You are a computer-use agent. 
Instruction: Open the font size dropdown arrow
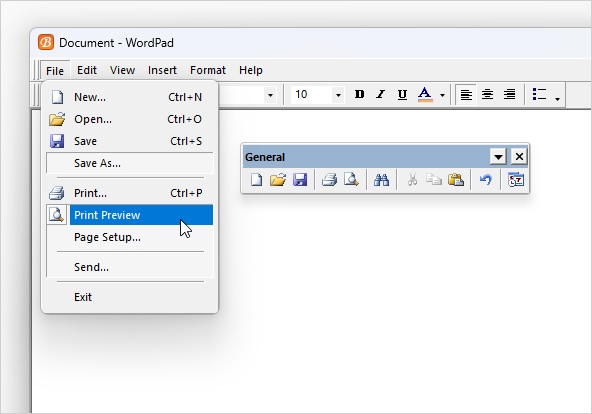tap(338, 95)
